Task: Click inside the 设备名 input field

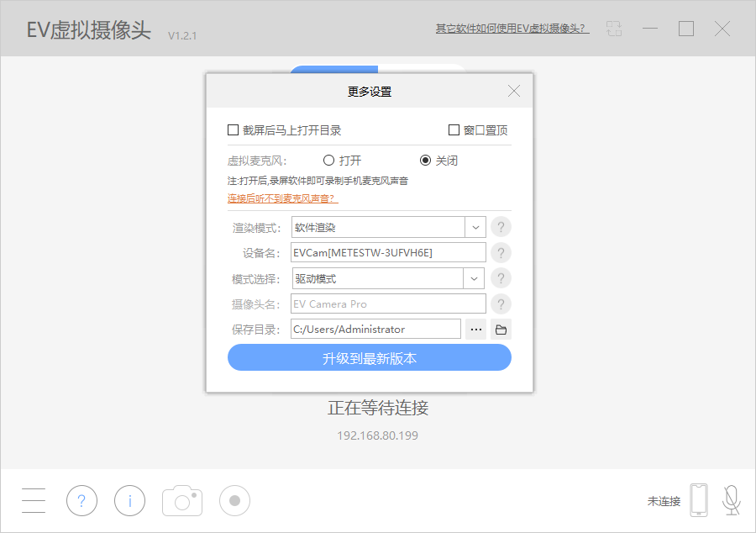Action: pos(386,252)
